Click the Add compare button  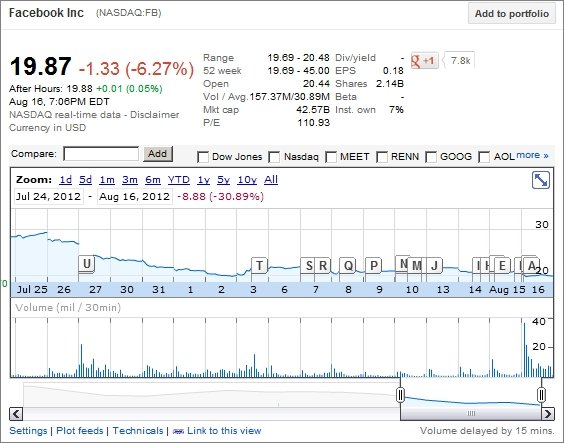click(158, 154)
